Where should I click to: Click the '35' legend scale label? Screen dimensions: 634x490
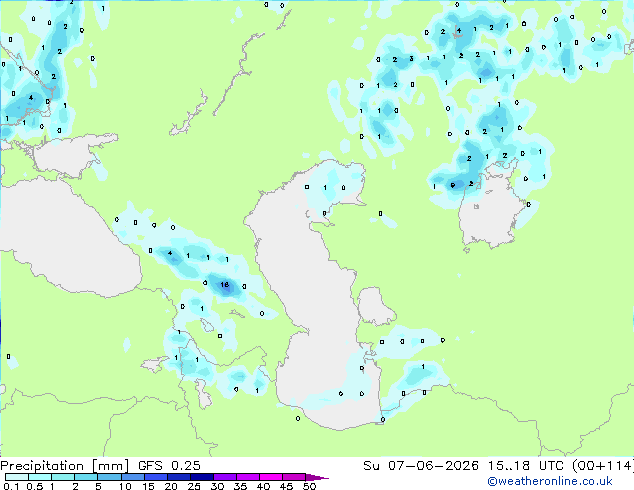point(240,486)
